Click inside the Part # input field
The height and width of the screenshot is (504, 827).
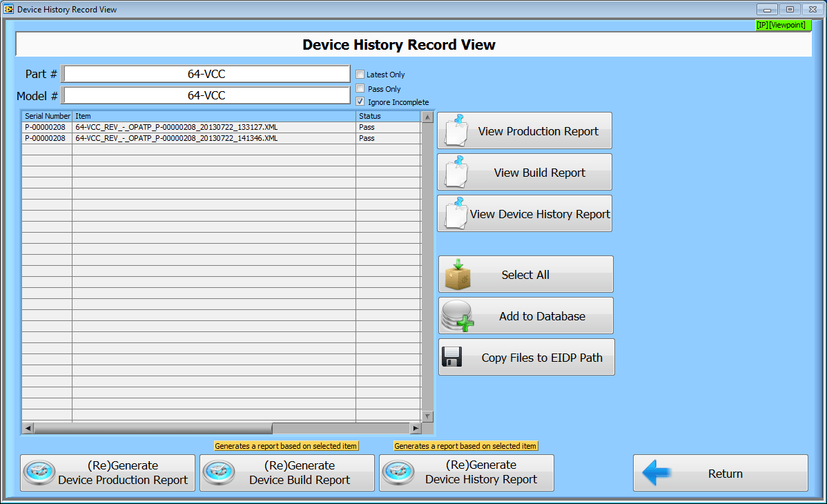tap(206, 74)
